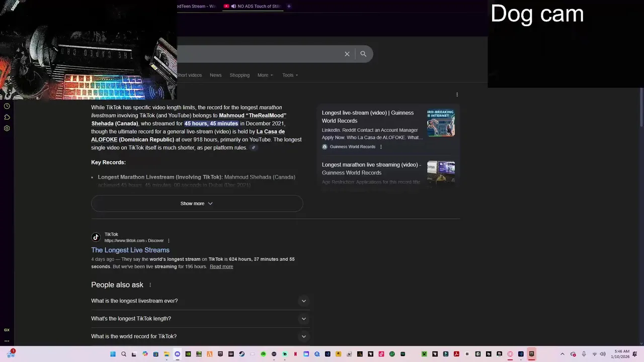Click the 'Key Records:' heading
The image size is (644, 362).
coord(108,162)
